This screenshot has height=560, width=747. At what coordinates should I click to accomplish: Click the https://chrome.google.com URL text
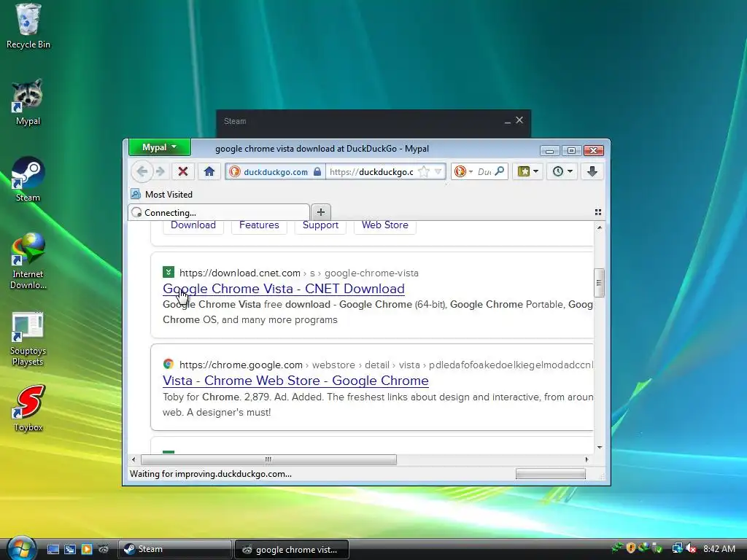(241, 365)
